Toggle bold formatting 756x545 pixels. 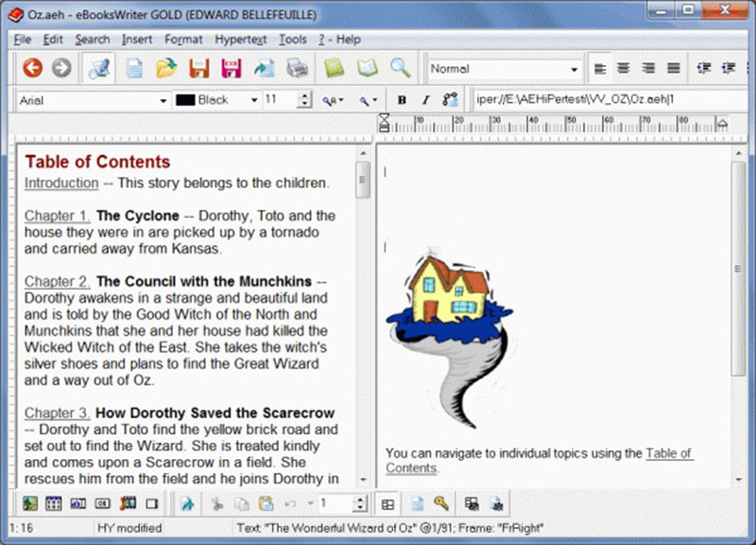point(401,100)
